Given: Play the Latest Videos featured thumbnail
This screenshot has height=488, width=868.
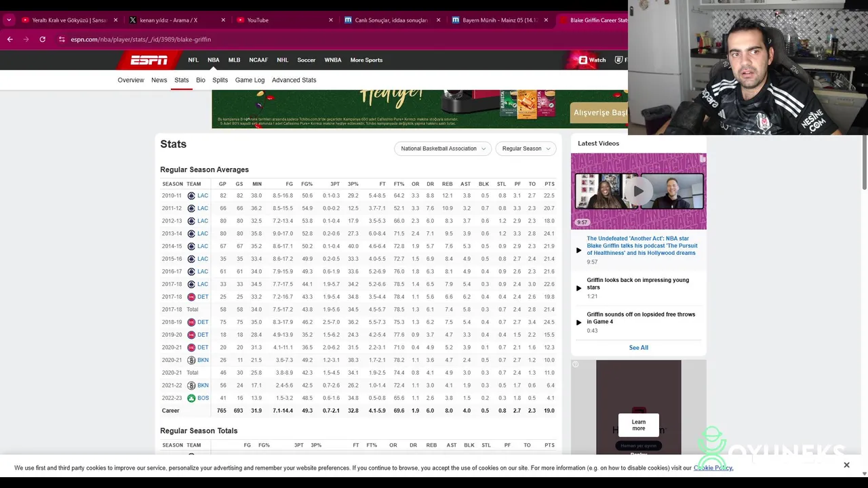Looking at the screenshot, I should coord(638,191).
